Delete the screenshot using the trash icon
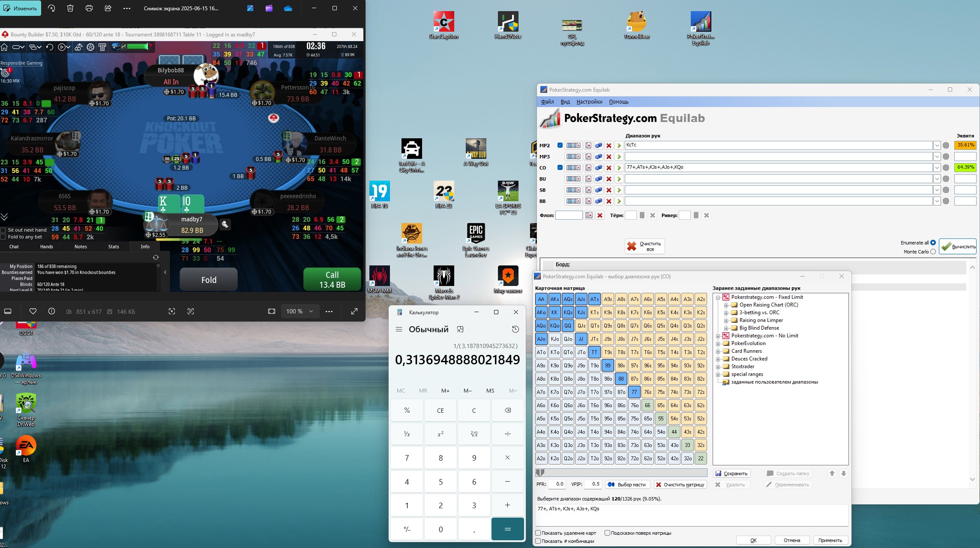Viewport: 980px width, 548px height. point(70,8)
